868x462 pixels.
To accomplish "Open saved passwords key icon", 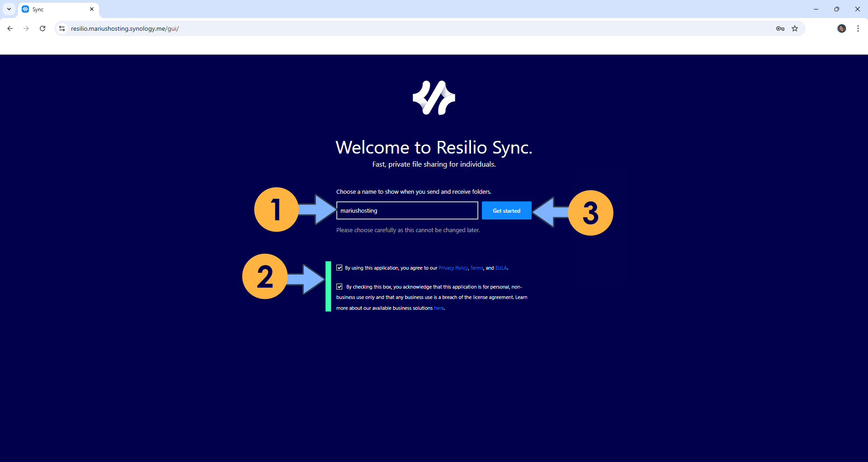I will click(780, 28).
